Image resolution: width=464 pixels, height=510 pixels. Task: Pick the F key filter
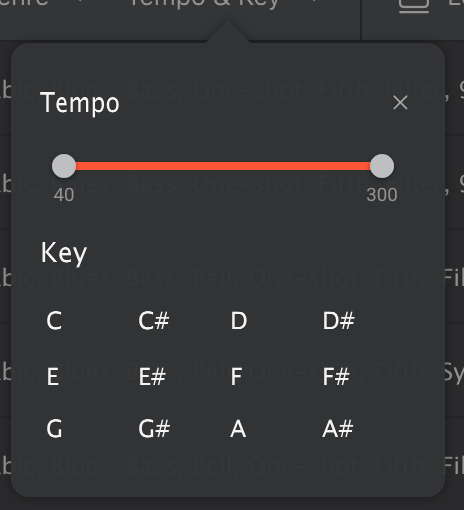236,377
